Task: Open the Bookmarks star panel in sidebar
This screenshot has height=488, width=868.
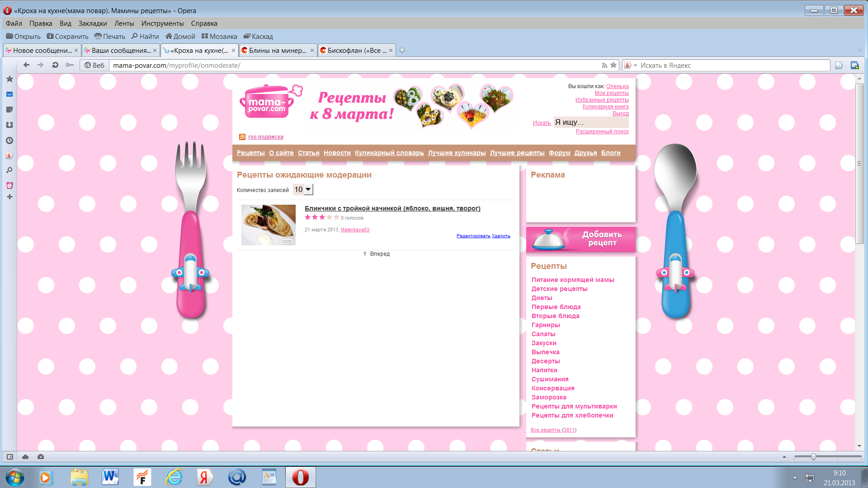Action: [9, 79]
